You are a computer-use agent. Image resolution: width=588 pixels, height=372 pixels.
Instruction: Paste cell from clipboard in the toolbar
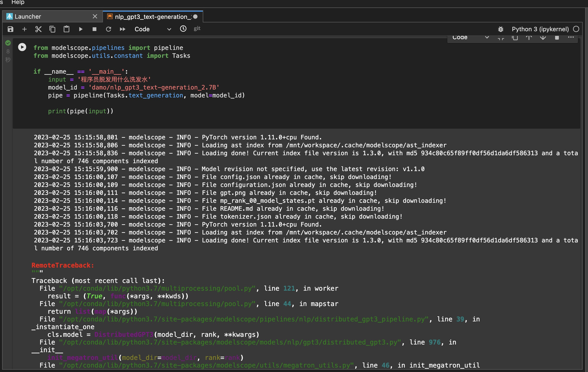[66, 29]
